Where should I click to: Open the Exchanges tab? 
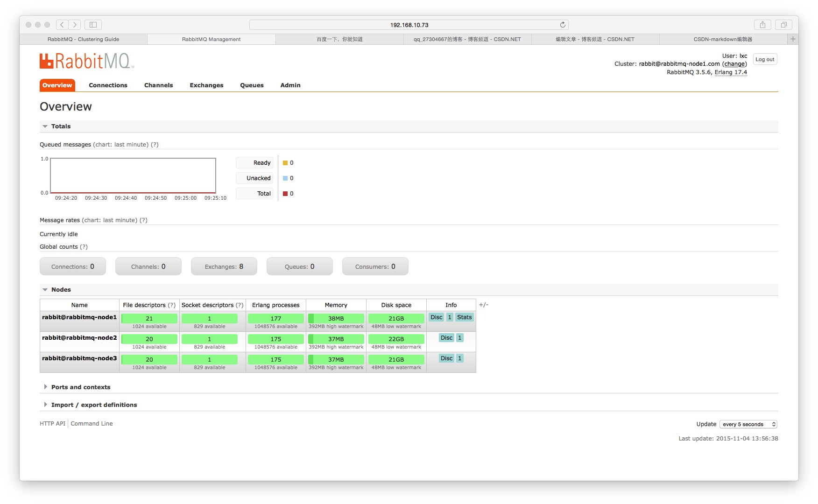pos(206,85)
